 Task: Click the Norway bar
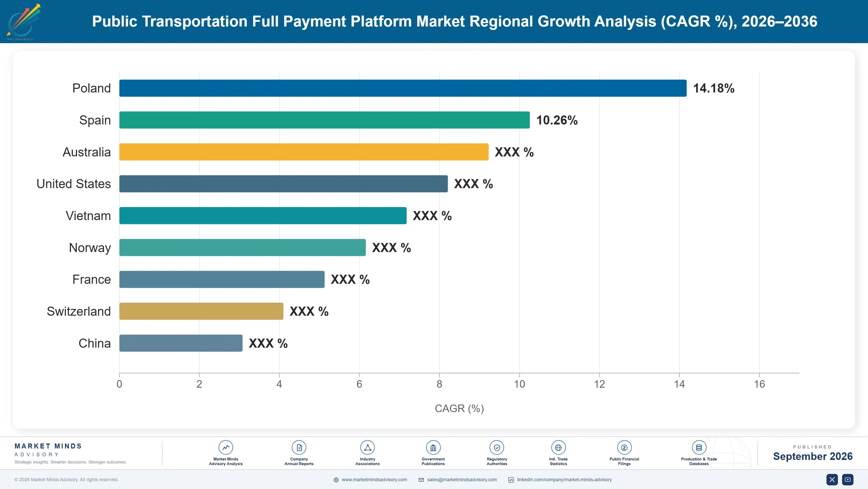coord(242,248)
